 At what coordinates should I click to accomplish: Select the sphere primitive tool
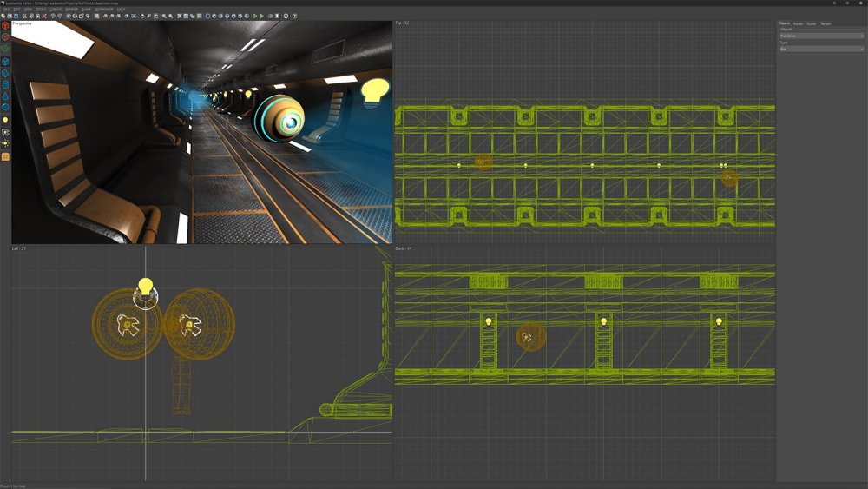(x=5, y=108)
